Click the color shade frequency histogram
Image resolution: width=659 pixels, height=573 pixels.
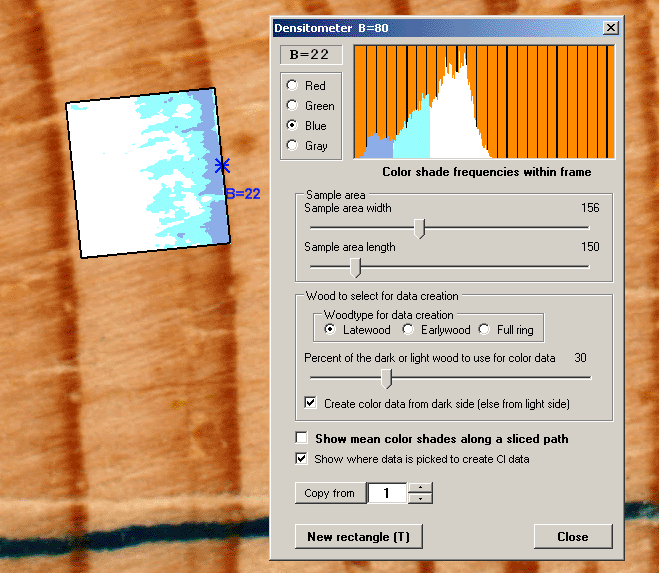coord(484,101)
